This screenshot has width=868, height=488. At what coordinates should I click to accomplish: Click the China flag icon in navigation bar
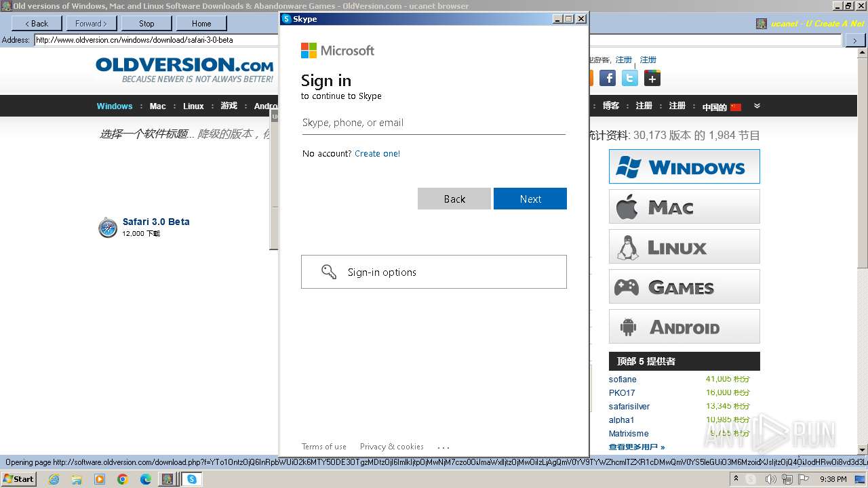[x=736, y=107]
